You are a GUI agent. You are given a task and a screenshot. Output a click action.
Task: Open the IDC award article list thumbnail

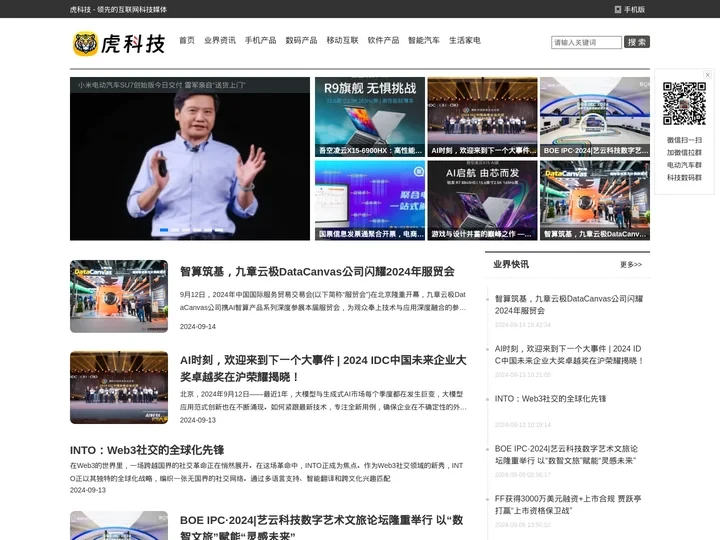point(119,387)
